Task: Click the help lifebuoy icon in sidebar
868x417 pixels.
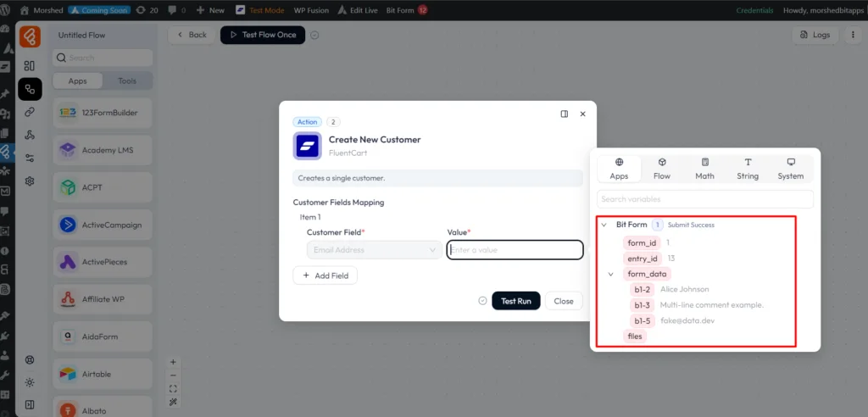Action: pyautogui.click(x=30, y=359)
